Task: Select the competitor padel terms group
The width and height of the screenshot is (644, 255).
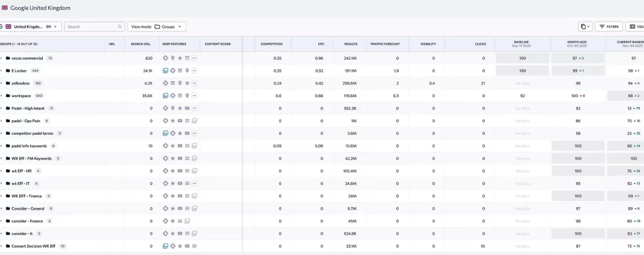Action: tap(33, 133)
